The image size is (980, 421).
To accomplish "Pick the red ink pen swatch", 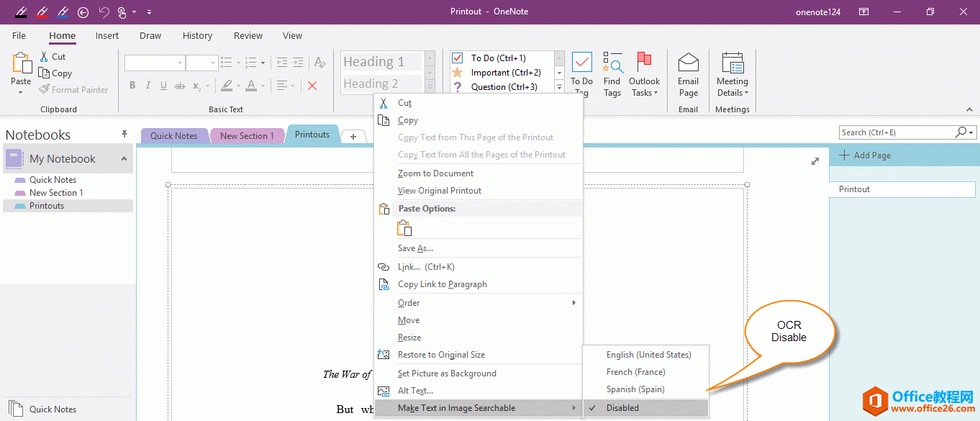I will coord(42,12).
